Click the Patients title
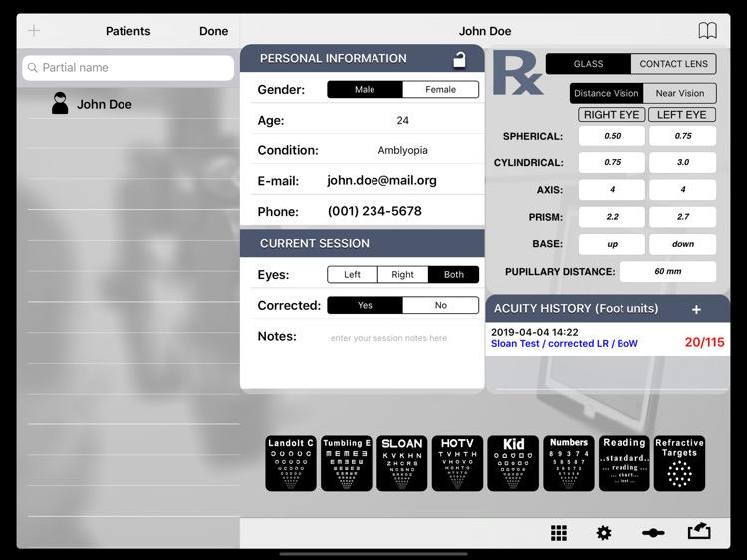The height and width of the screenshot is (560, 747). [127, 31]
